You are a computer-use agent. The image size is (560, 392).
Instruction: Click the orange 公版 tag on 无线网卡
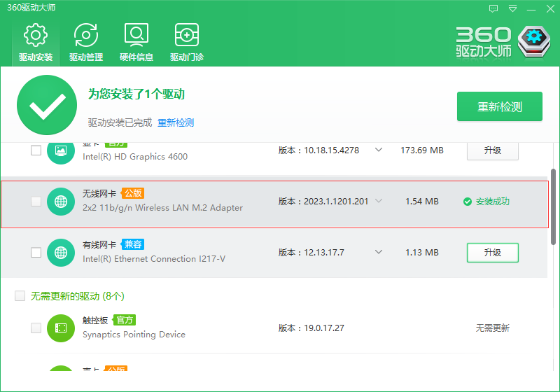tap(133, 193)
